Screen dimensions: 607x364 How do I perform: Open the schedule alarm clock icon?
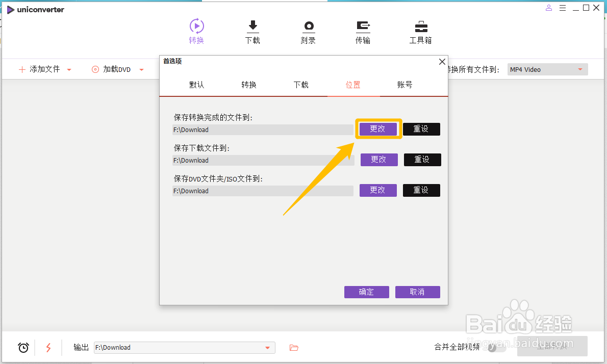tap(23, 347)
